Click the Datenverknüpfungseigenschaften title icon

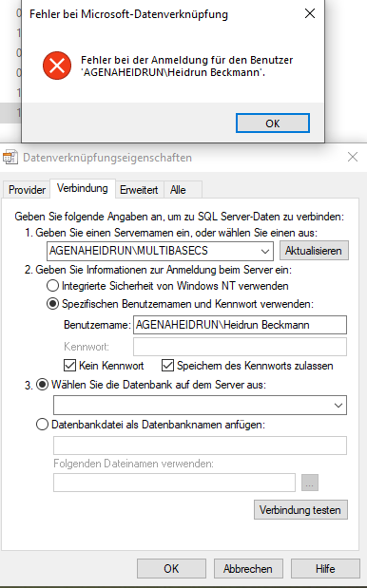(10, 157)
